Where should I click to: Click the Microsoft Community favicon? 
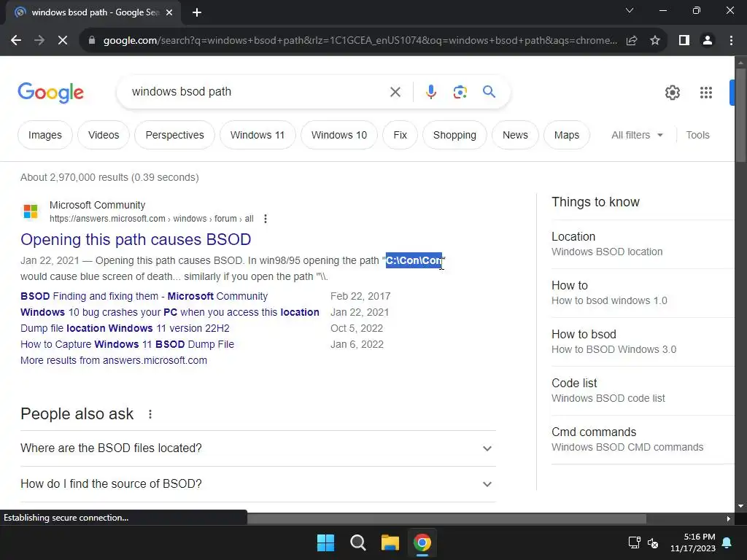31,211
